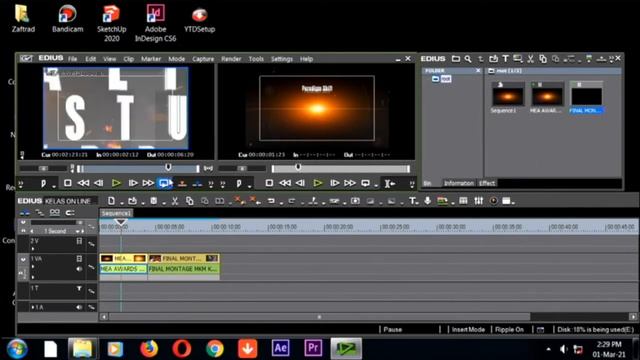
Task: Mute audio on the 1 VA track
Action: 79,269
